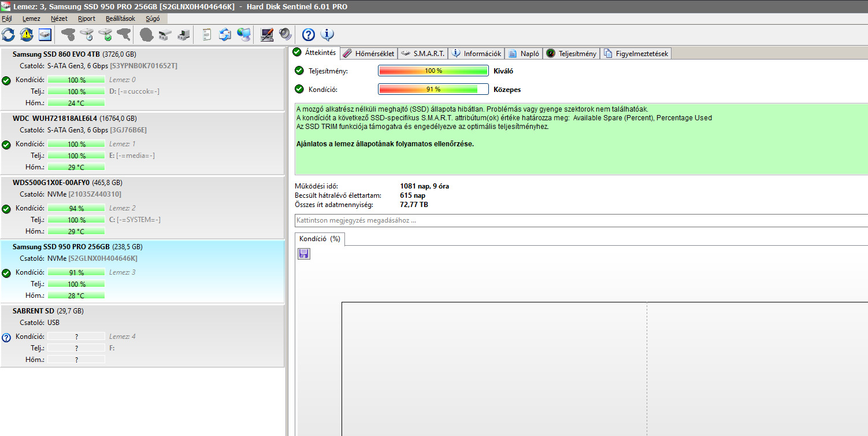Click the refresh icon with yellow warning triangle
The height and width of the screenshot is (436, 868).
click(27, 35)
